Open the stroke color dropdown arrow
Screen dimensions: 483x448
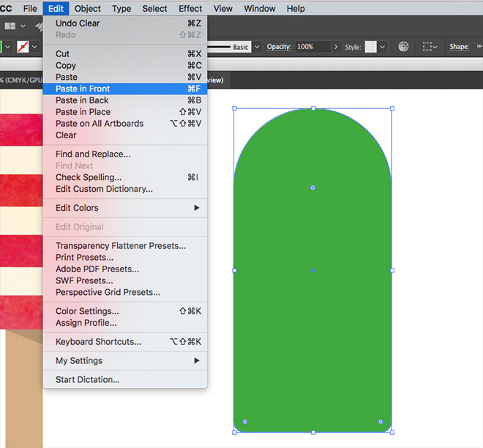point(34,47)
